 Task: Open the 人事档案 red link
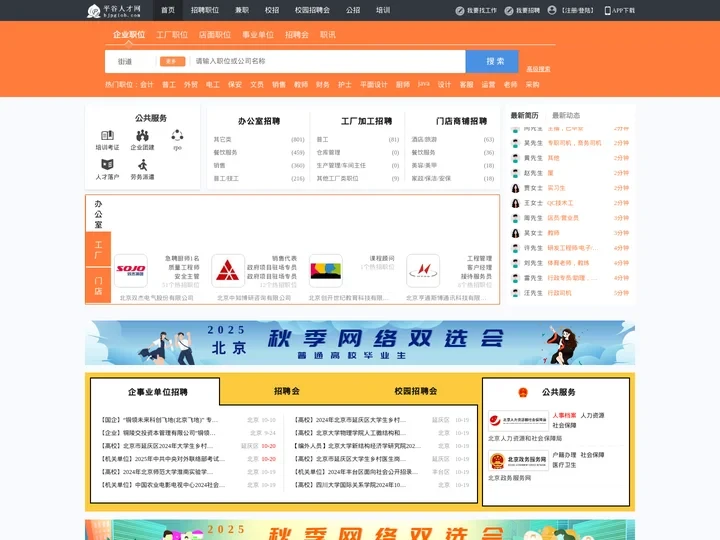[x=564, y=415]
